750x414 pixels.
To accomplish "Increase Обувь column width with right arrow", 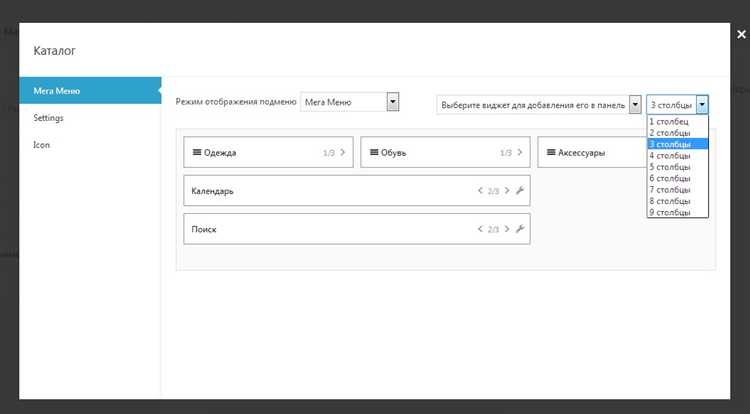I will pos(521,153).
